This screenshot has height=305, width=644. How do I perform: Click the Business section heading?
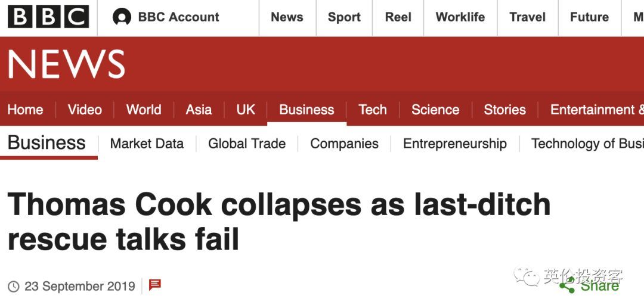47,143
